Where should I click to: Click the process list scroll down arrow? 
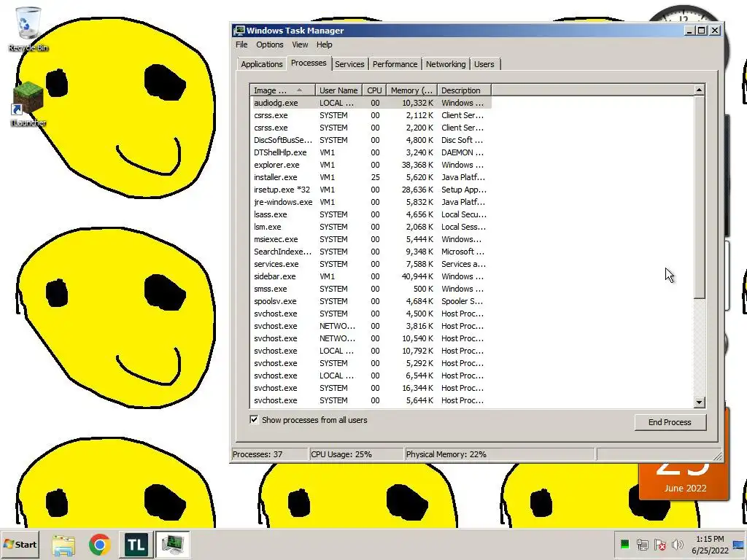click(x=699, y=402)
